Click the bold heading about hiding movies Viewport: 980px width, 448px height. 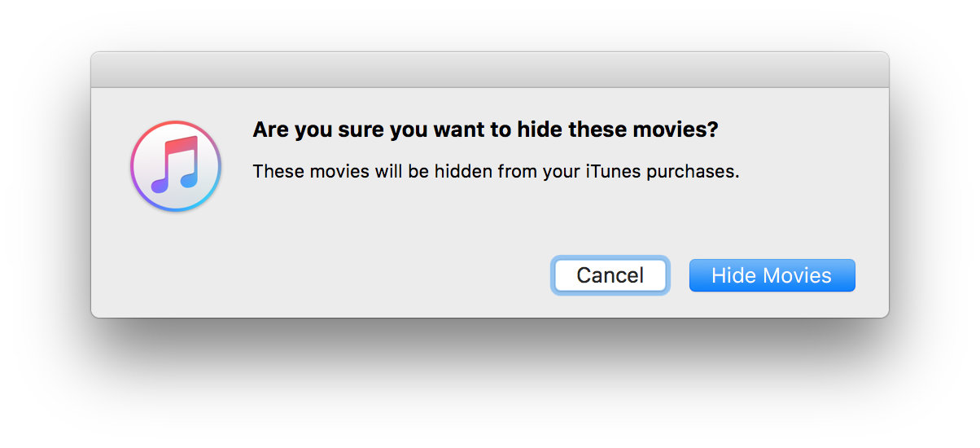click(486, 130)
